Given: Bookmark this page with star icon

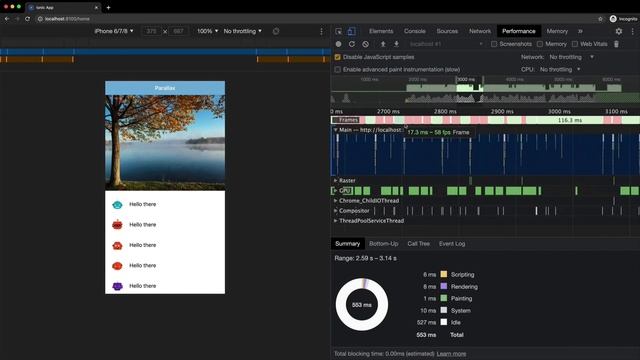Looking at the screenshot, I should [600, 19].
